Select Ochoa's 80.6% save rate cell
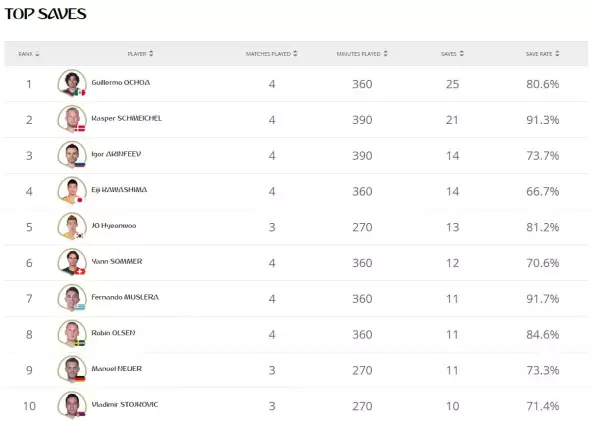This screenshot has height=421, width=600. [542, 84]
